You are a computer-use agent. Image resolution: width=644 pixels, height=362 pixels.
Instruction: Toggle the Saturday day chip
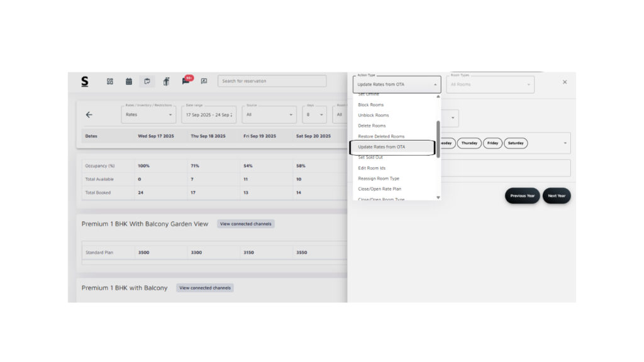click(x=515, y=143)
